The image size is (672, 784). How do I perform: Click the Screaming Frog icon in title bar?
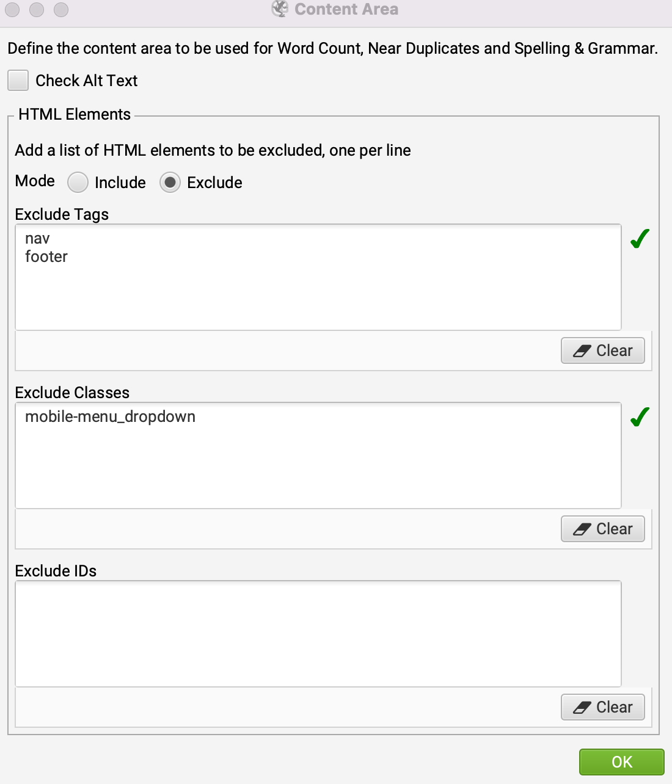click(x=280, y=9)
